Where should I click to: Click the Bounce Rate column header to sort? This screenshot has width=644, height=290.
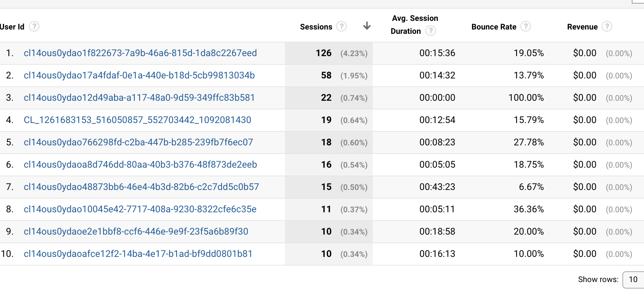(494, 26)
